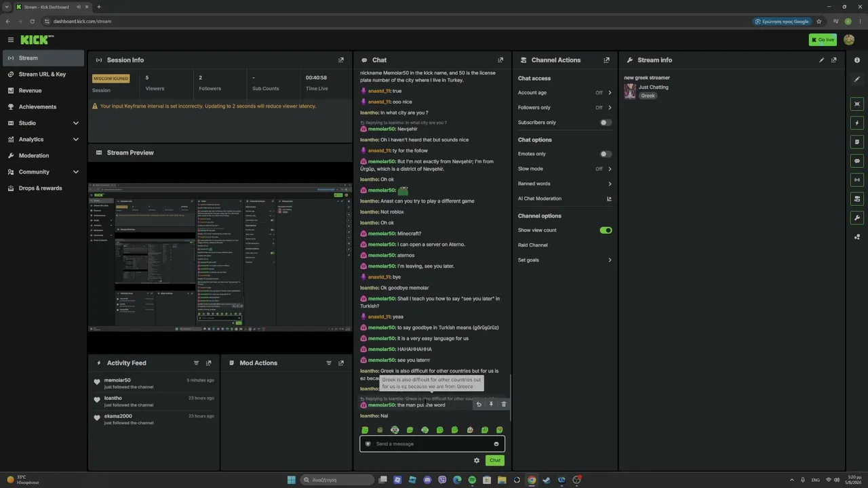Reply to memolar50's hovered message
This screenshot has height=488, width=868.
(x=479, y=405)
